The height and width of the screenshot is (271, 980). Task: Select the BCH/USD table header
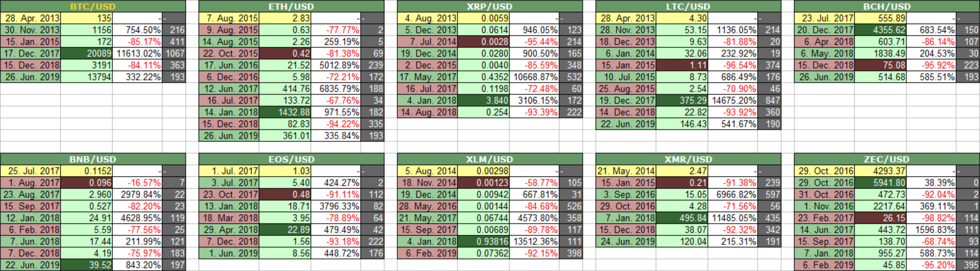click(887, 7)
